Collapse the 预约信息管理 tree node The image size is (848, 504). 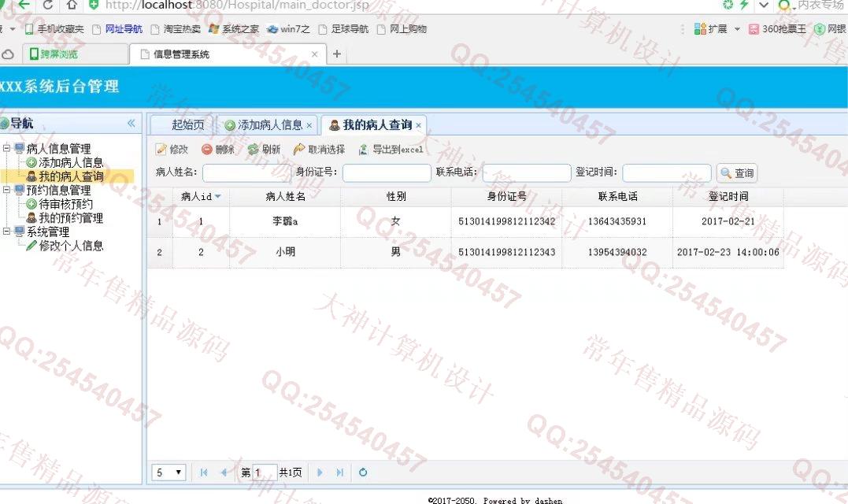[x=6, y=189]
